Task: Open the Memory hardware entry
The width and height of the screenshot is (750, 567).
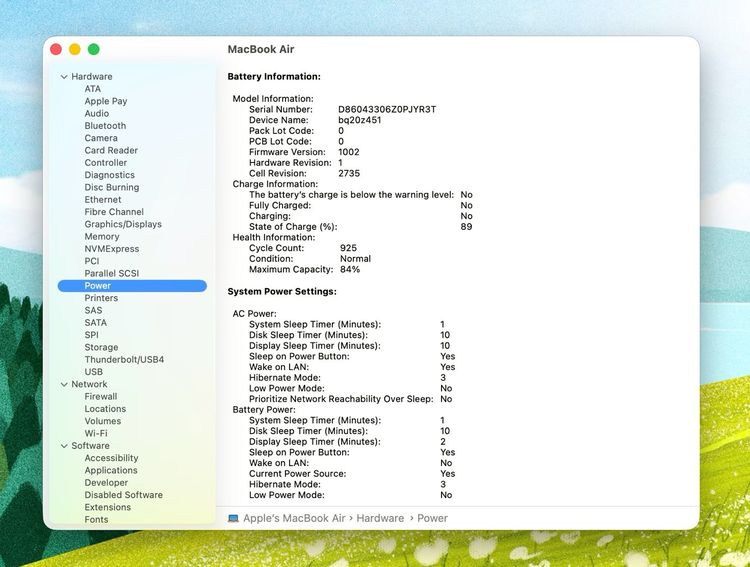Action: point(102,237)
